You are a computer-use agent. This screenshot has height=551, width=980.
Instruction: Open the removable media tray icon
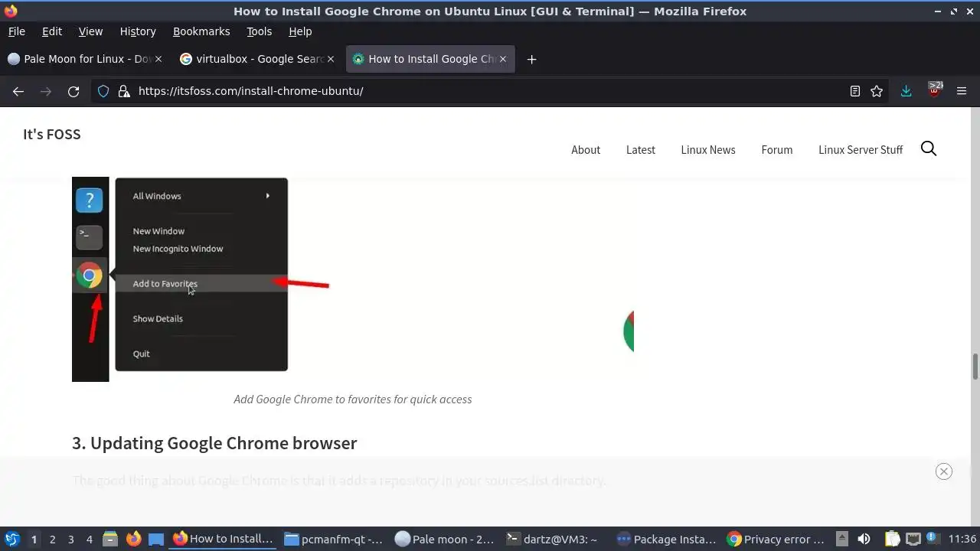(x=842, y=540)
